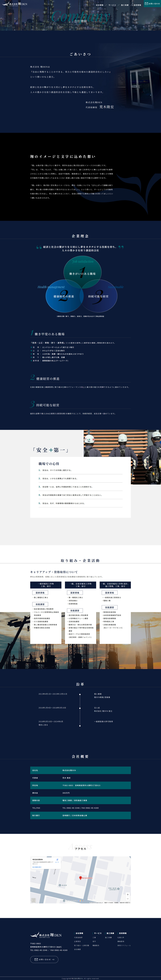This screenshot has height=980, width=161.
Task: Zoom out with the map minus button
Action: pos(128,899)
